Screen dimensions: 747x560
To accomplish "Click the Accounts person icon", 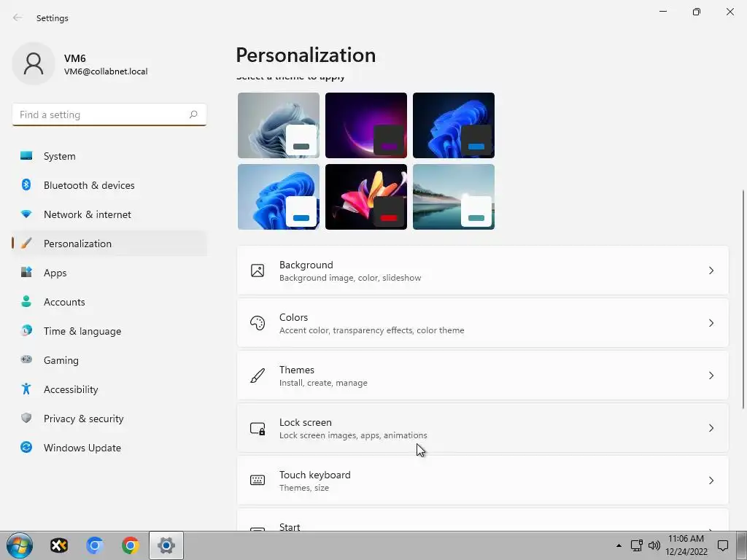I will point(26,301).
